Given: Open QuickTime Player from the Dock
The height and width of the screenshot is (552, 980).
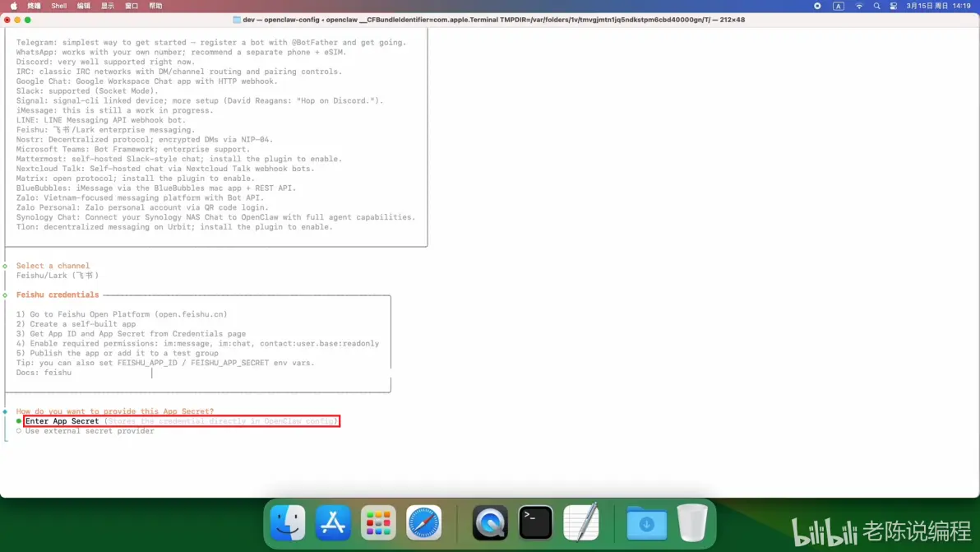Looking at the screenshot, I should tap(490, 522).
